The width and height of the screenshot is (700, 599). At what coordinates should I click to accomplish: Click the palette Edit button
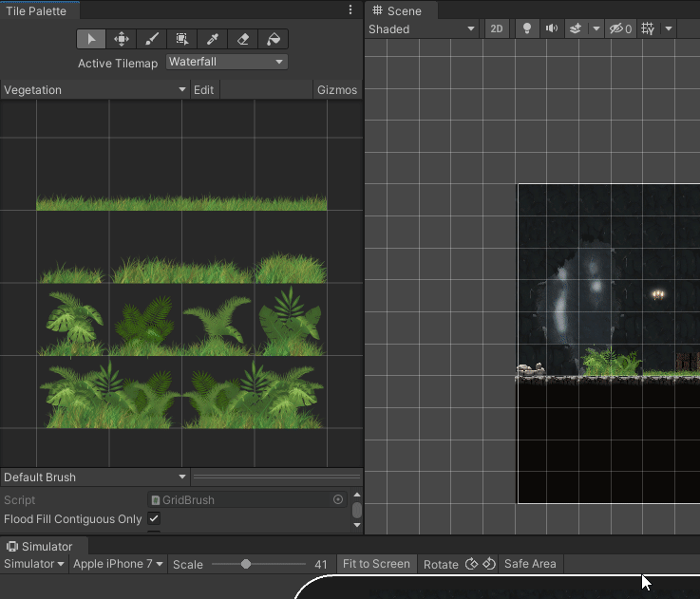click(x=203, y=90)
